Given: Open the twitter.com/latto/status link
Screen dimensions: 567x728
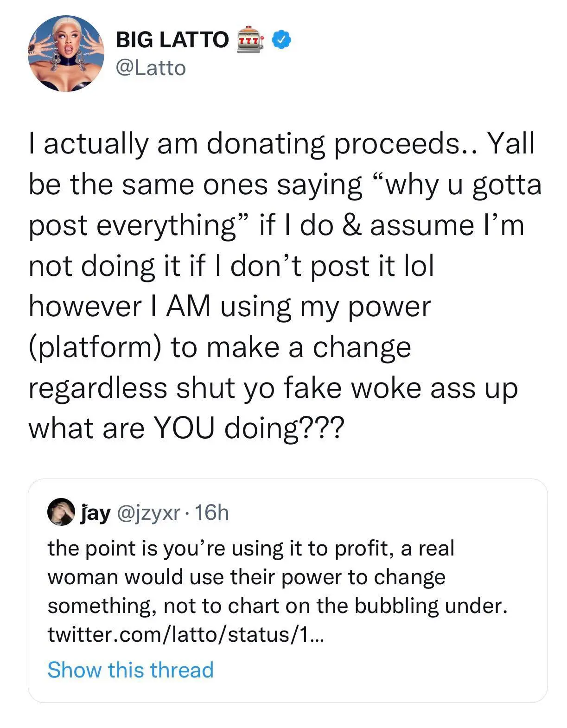Looking at the screenshot, I should 186,634.
